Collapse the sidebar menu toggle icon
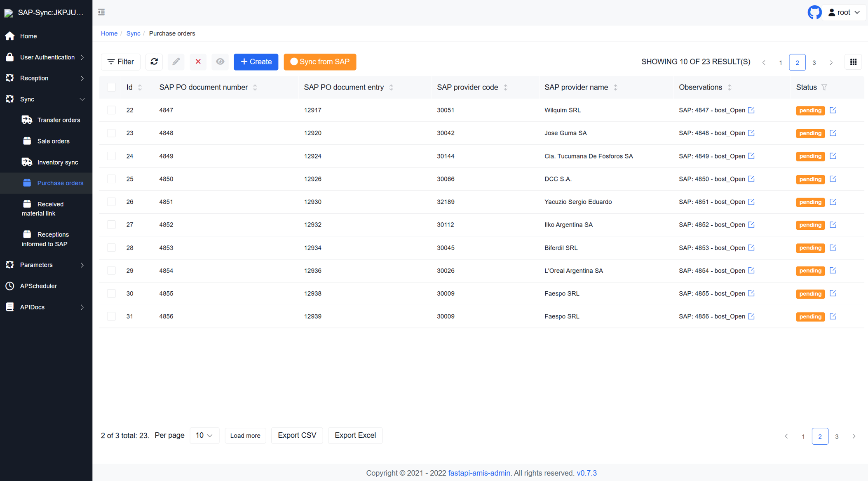The height and width of the screenshot is (481, 868). (101, 12)
